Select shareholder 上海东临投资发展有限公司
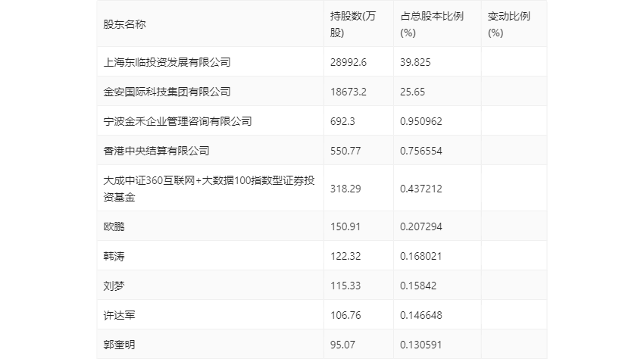This screenshot has height=359, width=644. coord(167,62)
